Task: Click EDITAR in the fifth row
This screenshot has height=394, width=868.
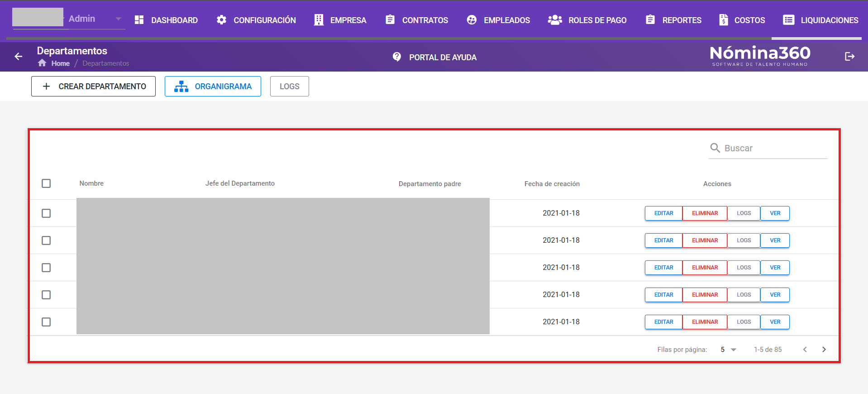Action: click(663, 322)
